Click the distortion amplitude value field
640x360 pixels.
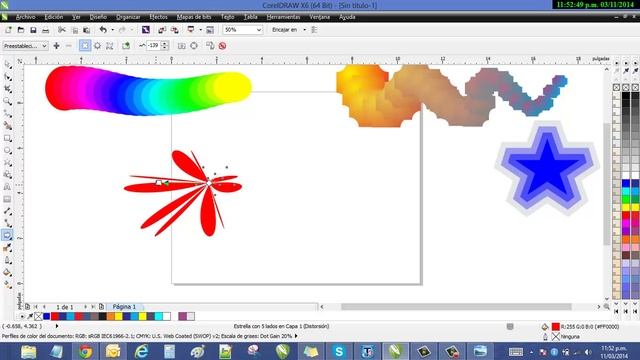(153, 46)
